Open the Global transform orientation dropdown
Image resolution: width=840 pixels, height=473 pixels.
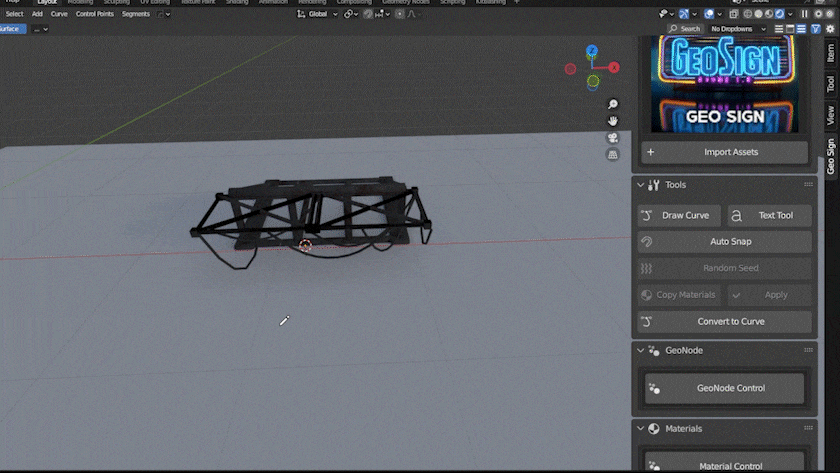pos(318,14)
